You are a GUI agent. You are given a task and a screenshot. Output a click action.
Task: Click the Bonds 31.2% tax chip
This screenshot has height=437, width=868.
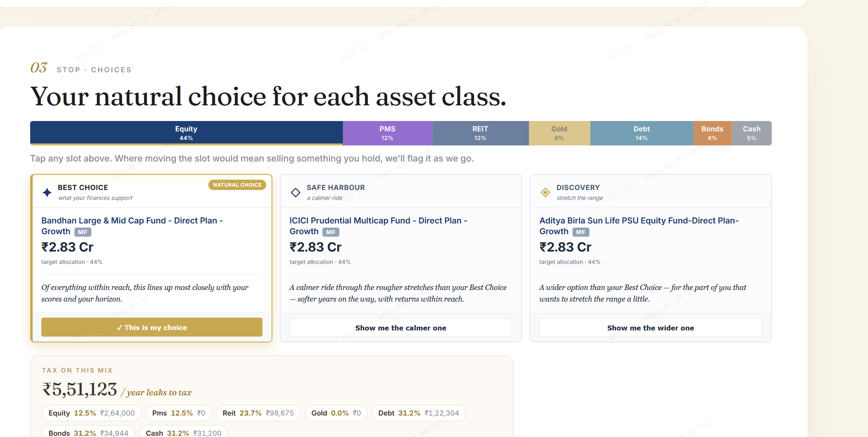click(88, 432)
